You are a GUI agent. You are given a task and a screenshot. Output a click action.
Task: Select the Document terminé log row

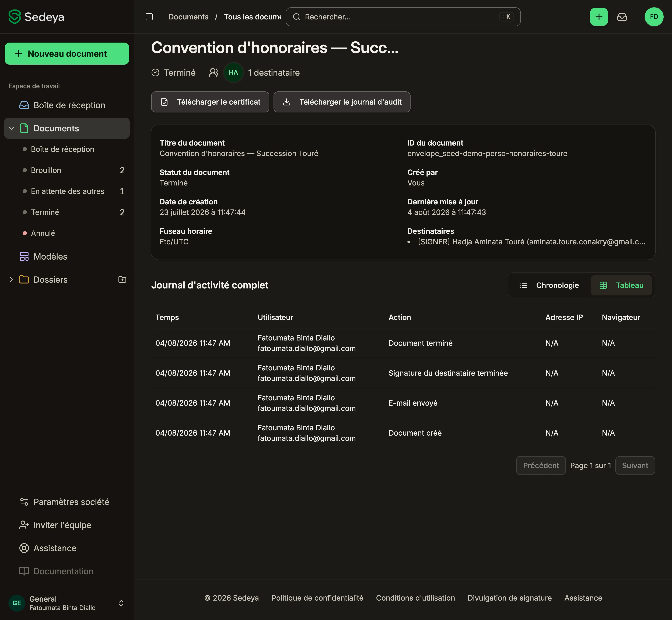point(403,343)
